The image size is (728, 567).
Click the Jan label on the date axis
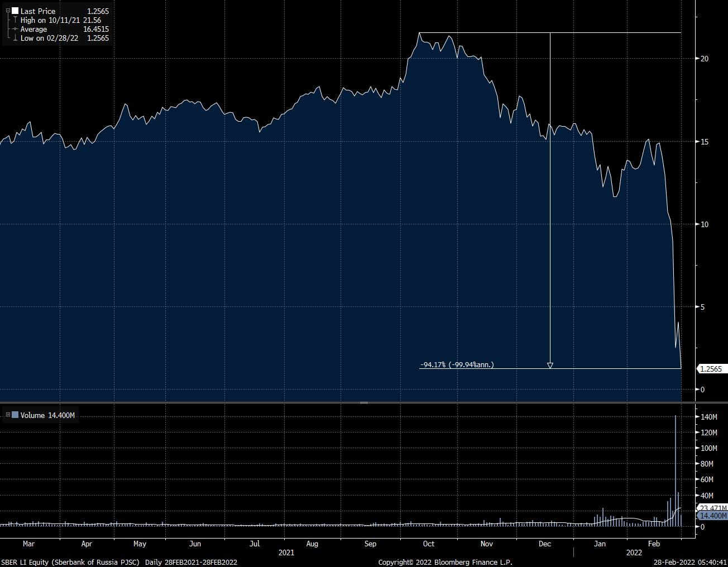click(x=600, y=544)
